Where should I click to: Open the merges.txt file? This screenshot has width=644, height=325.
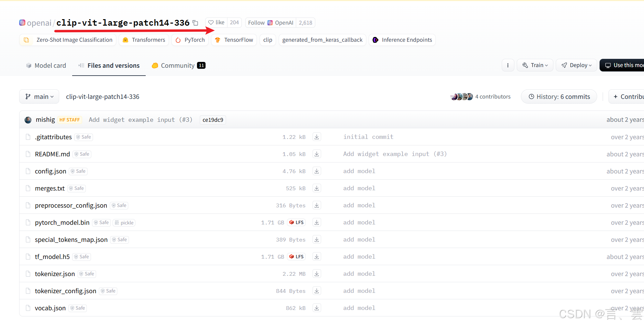[x=50, y=188]
